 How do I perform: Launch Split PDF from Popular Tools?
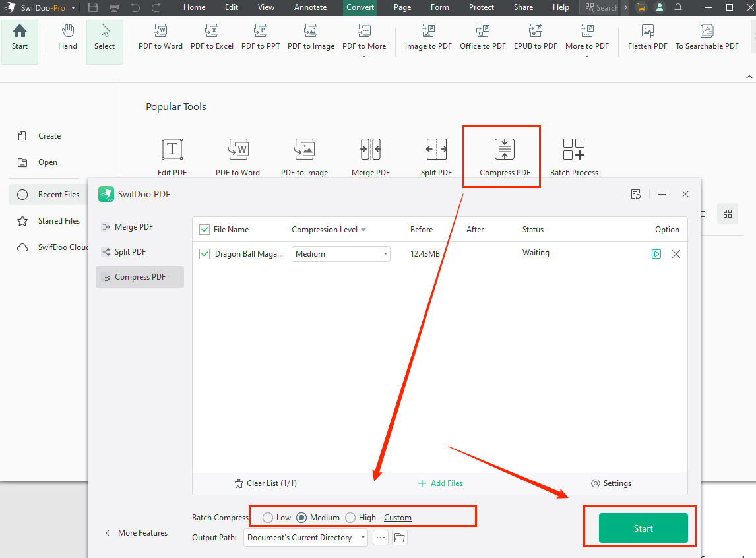[436, 157]
